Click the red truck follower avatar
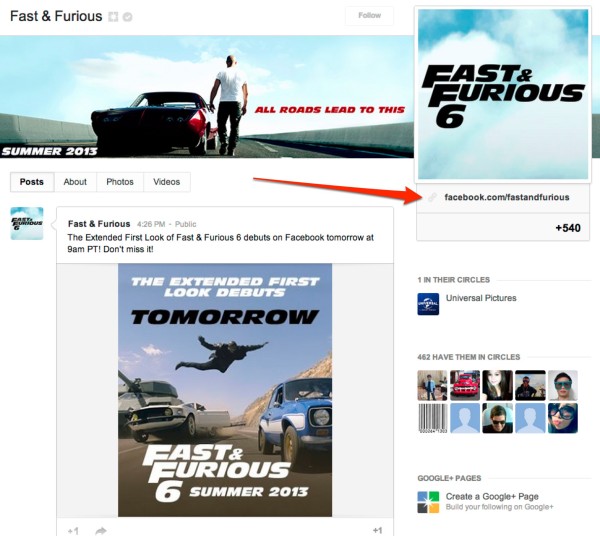Screen dimensions: 600x536 465,385
